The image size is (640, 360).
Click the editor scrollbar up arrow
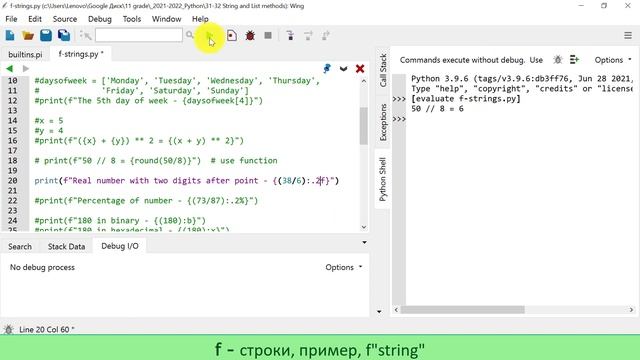click(x=364, y=81)
